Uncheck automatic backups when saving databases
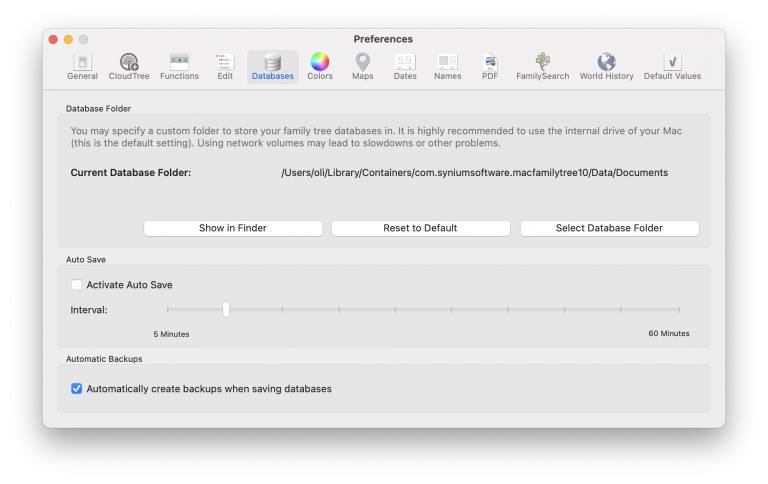Screen dimensions: 768x484 tap(76, 388)
